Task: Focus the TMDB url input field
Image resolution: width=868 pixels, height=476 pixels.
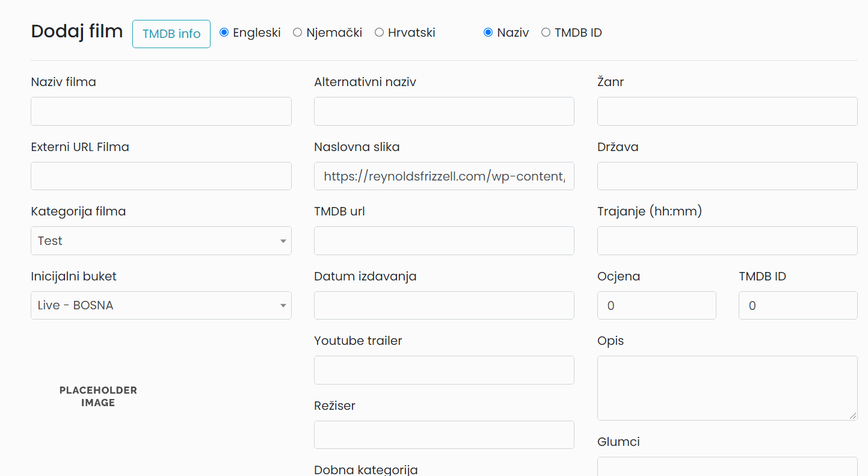Action: [444, 241]
